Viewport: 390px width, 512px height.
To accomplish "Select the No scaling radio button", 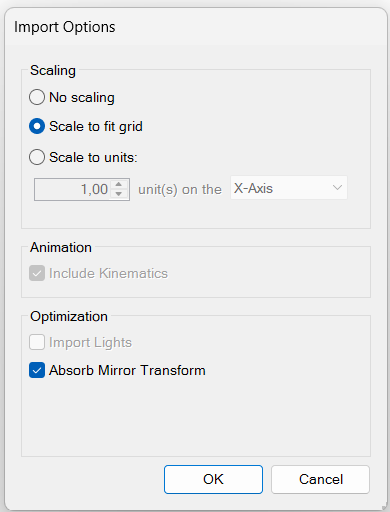I will (x=37, y=97).
